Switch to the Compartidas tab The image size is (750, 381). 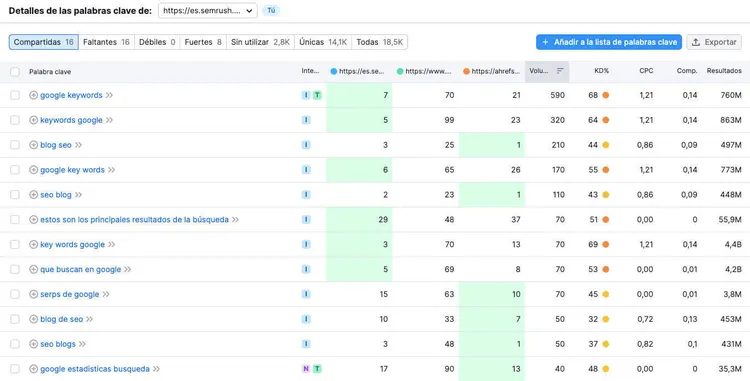pos(44,42)
